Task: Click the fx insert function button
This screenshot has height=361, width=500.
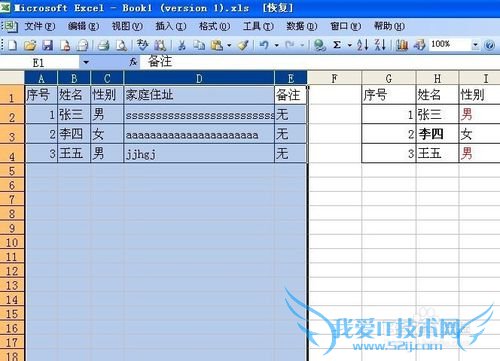Action: [133, 62]
